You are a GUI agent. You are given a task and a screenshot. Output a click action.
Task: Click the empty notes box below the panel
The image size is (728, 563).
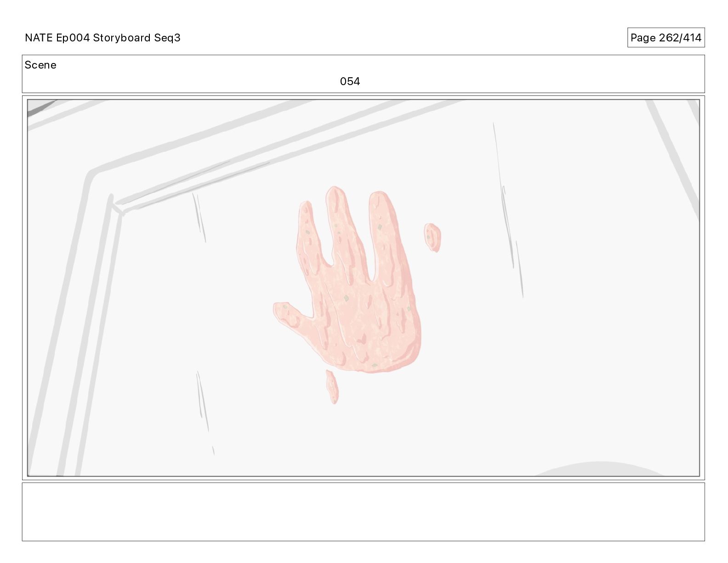pos(363,511)
